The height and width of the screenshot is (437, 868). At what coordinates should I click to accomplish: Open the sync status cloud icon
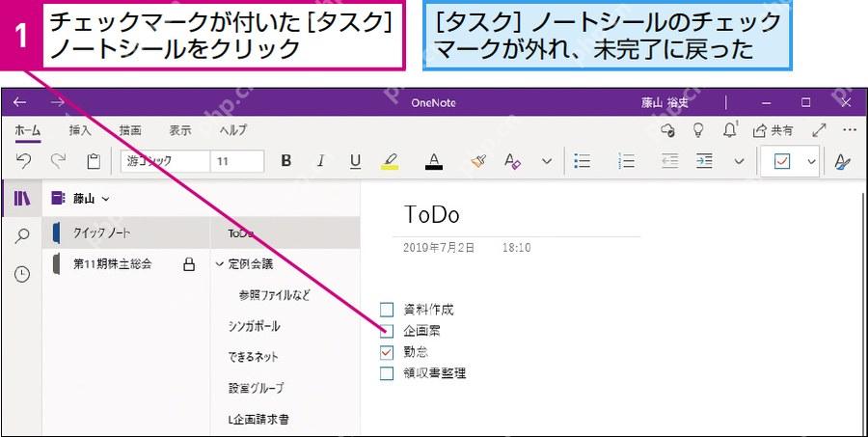pyautogui.click(x=668, y=130)
